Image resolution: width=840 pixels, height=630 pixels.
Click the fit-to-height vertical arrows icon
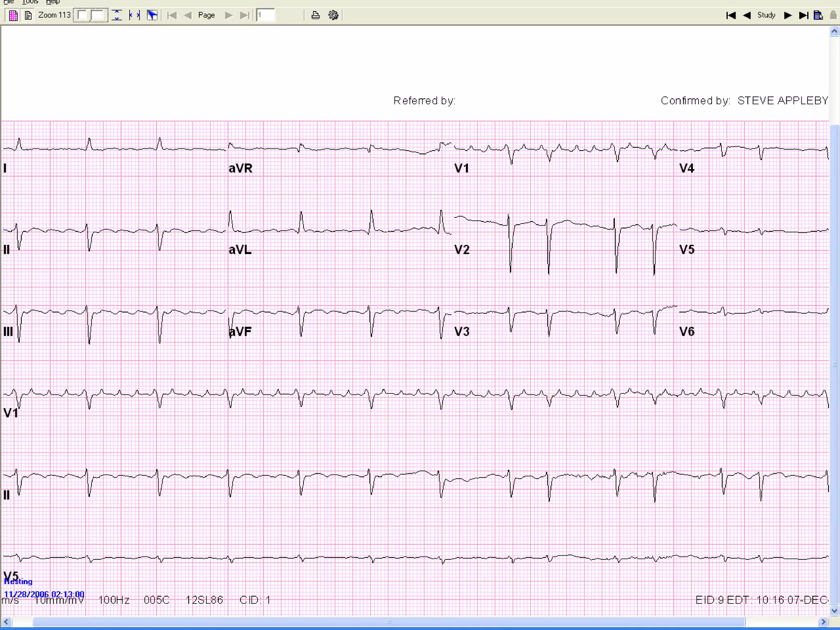[117, 15]
